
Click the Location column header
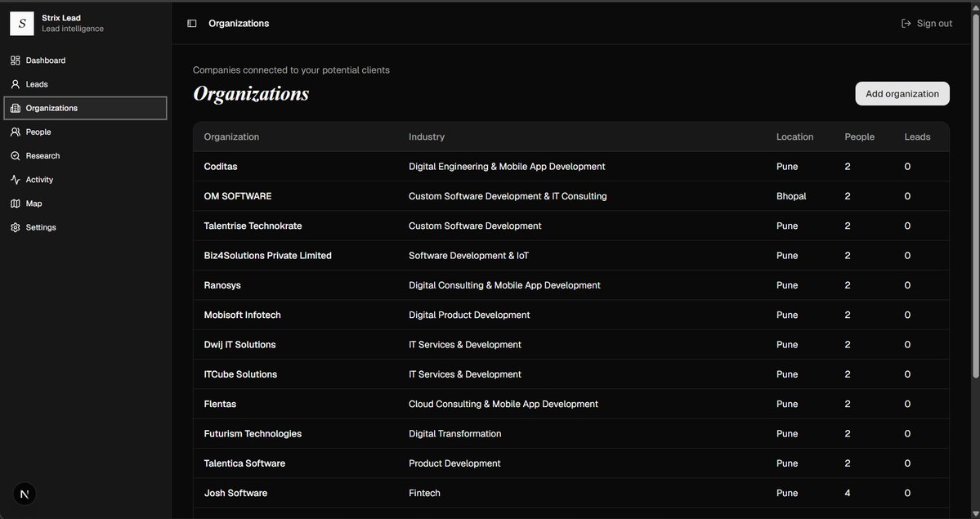(x=795, y=137)
